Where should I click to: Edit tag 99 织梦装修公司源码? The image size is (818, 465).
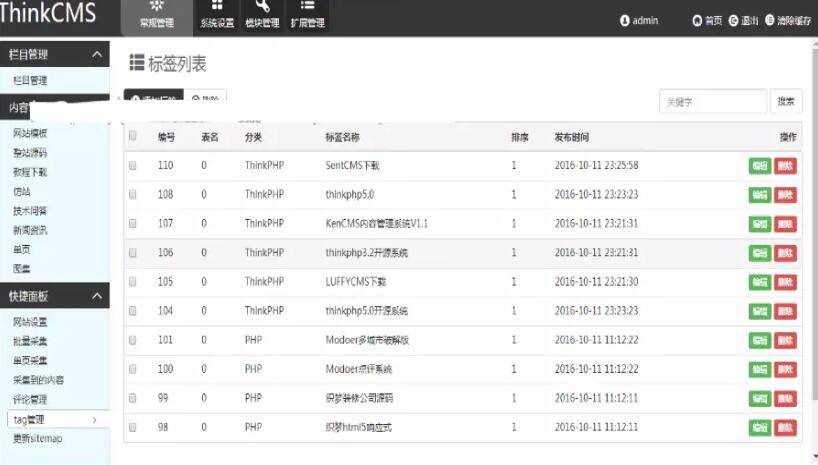click(x=760, y=399)
